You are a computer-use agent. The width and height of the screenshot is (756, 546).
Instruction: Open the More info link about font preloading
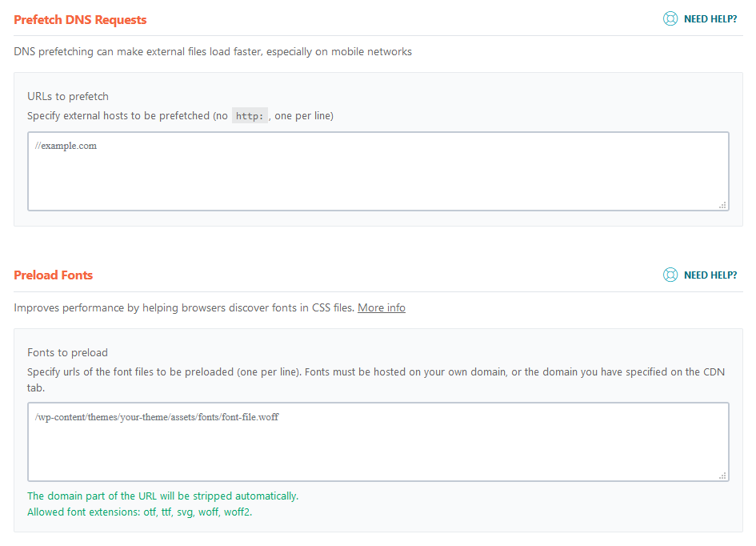tap(381, 307)
